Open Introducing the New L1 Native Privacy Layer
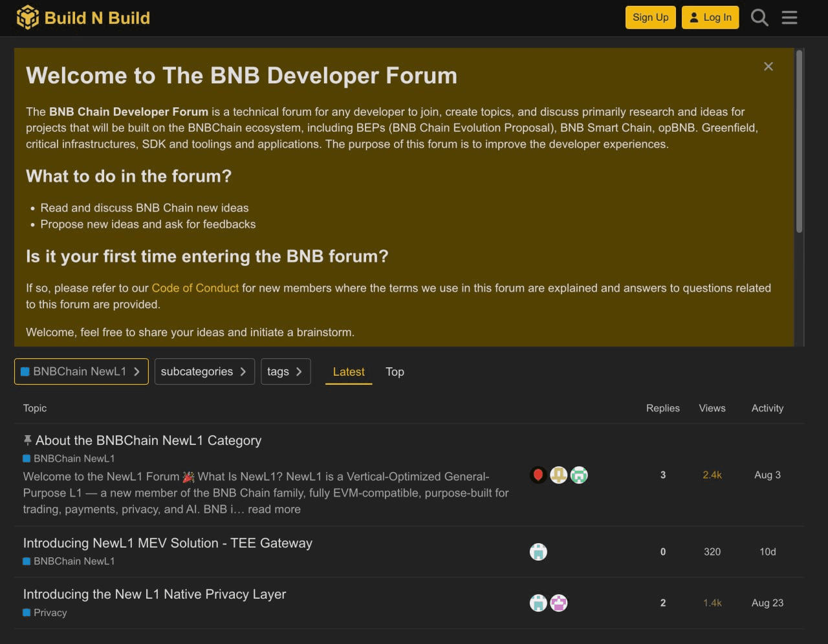This screenshot has width=828, height=644. [155, 594]
